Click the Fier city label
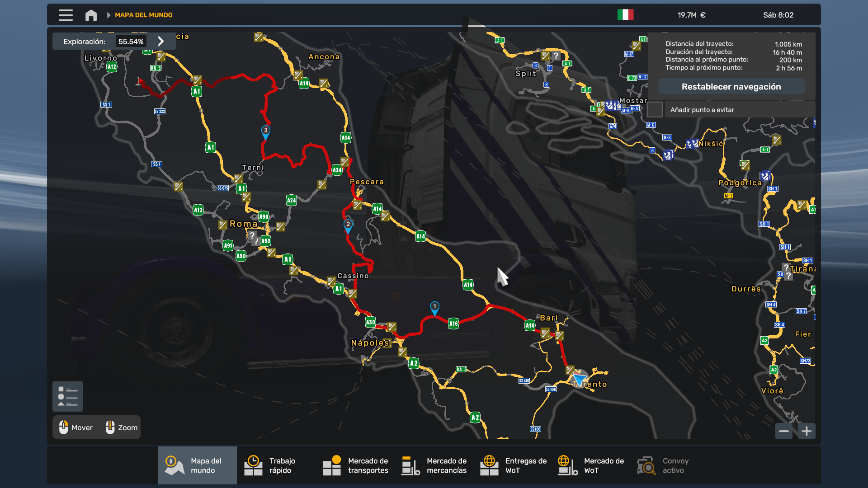The width and height of the screenshot is (868, 488). point(803,334)
